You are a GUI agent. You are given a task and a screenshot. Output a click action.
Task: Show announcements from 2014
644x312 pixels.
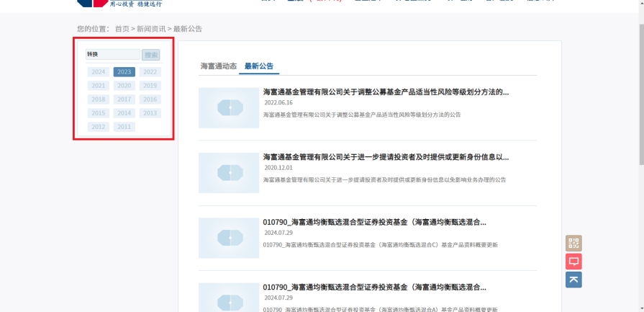tap(124, 113)
